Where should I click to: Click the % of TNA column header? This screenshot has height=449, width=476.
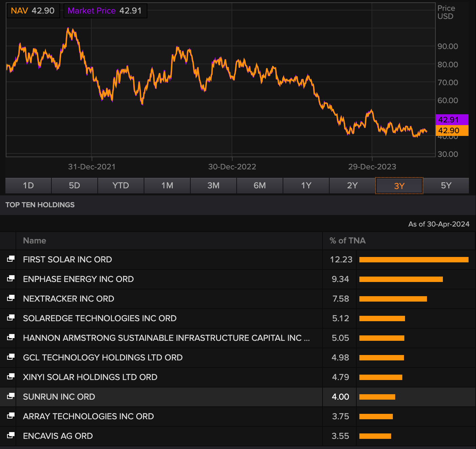(399, 241)
